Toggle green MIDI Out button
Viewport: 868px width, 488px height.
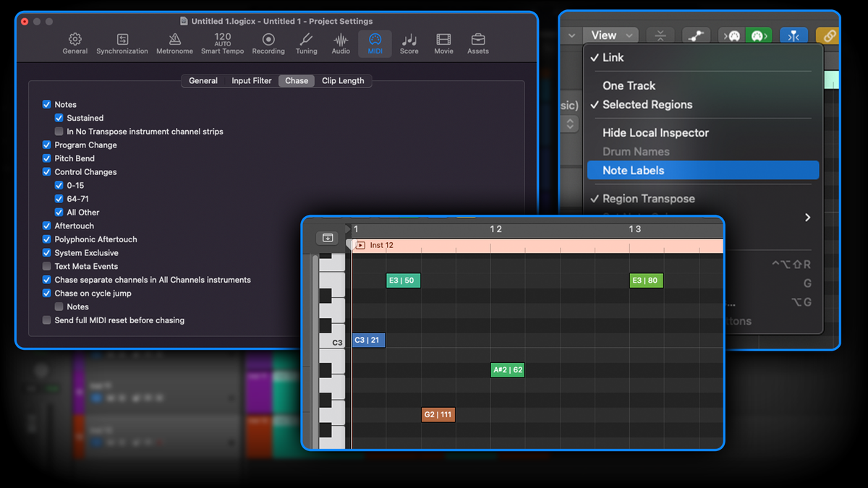point(758,35)
